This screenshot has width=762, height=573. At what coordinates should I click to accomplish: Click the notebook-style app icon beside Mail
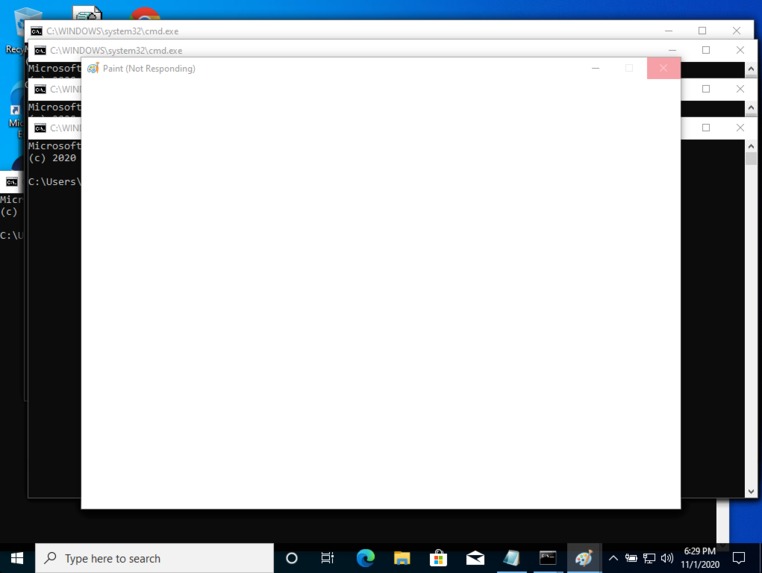click(x=511, y=558)
